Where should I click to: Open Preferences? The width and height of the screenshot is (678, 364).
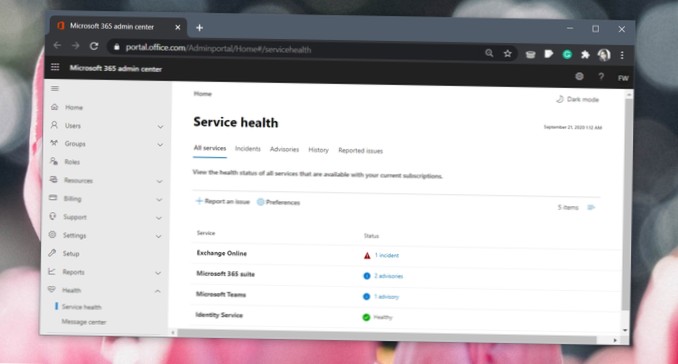[278, 202]
